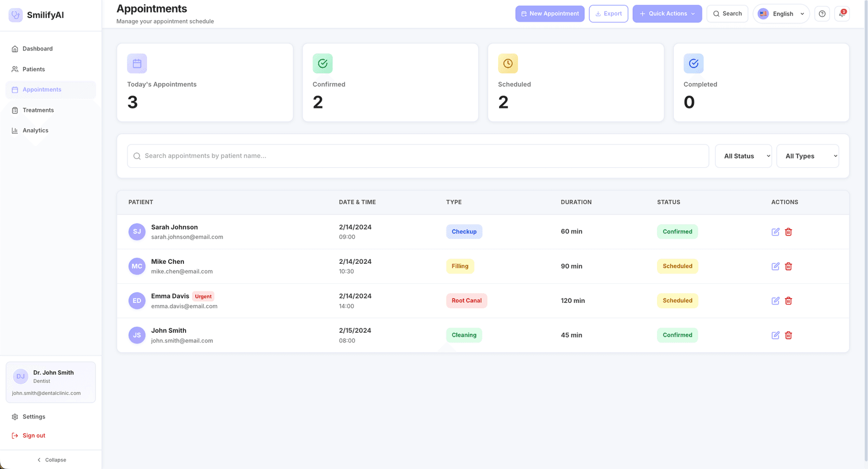This screenshot has width=868, height=469.
Task: Focus the search appointments by patient name field
Action: click(418, 156)
